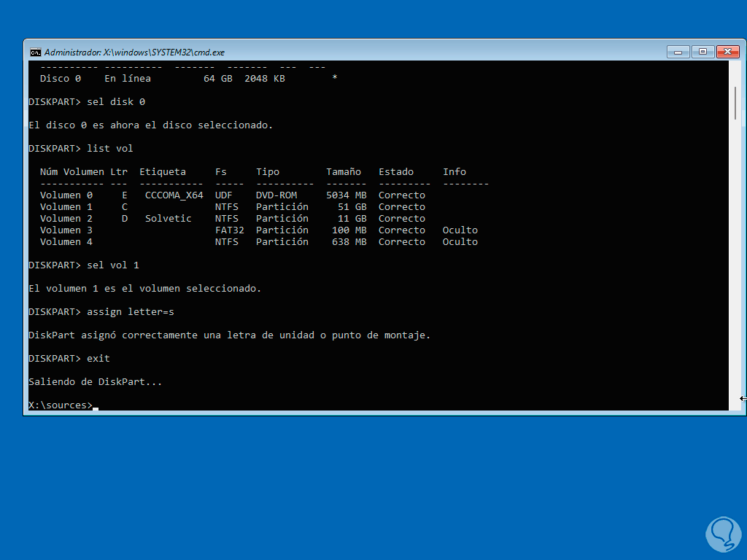This screenshot has height=560, width=747.
Task: Click the cmd.exe icon in the title bar
Action: click(x=37, y=52)
